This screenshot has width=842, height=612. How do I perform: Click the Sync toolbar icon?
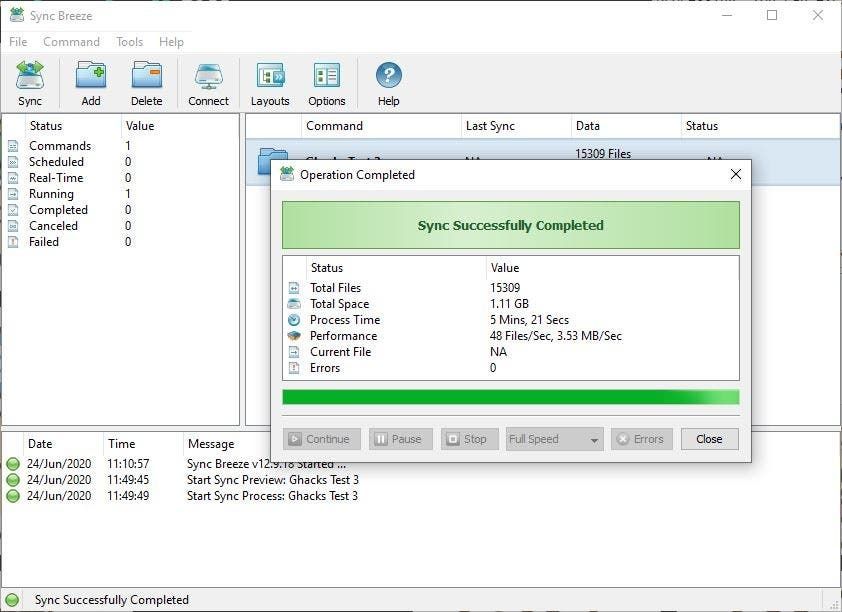point(30,75)
